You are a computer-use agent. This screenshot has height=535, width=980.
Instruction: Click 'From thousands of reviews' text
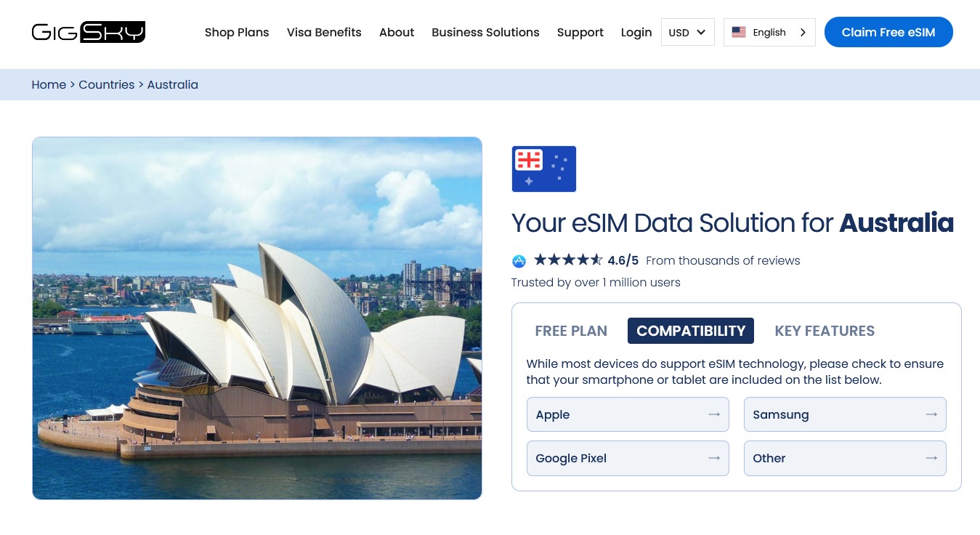723,260
